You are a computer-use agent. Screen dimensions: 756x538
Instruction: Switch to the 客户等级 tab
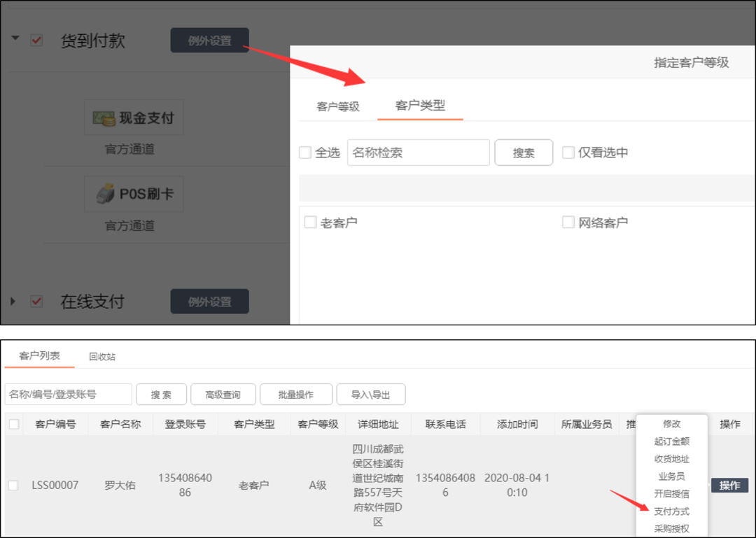click(338, 106)
